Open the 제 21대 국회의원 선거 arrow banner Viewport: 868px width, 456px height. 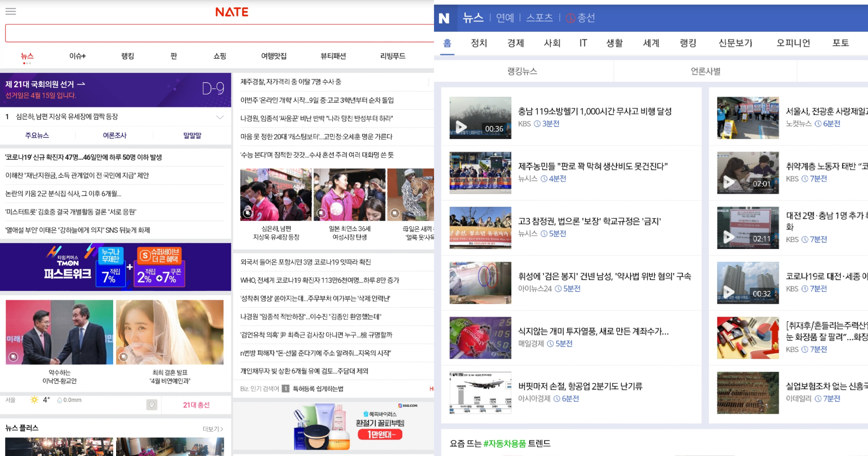45,84
